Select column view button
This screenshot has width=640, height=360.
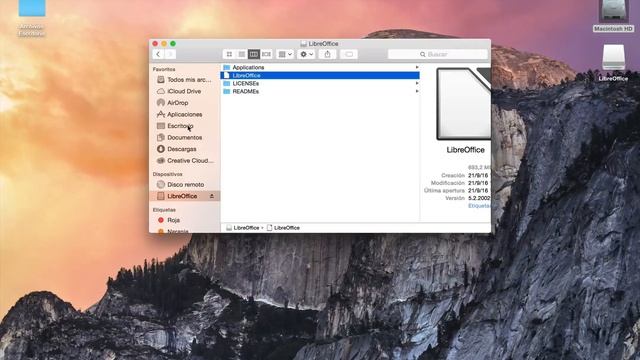(x=254, y=54)
